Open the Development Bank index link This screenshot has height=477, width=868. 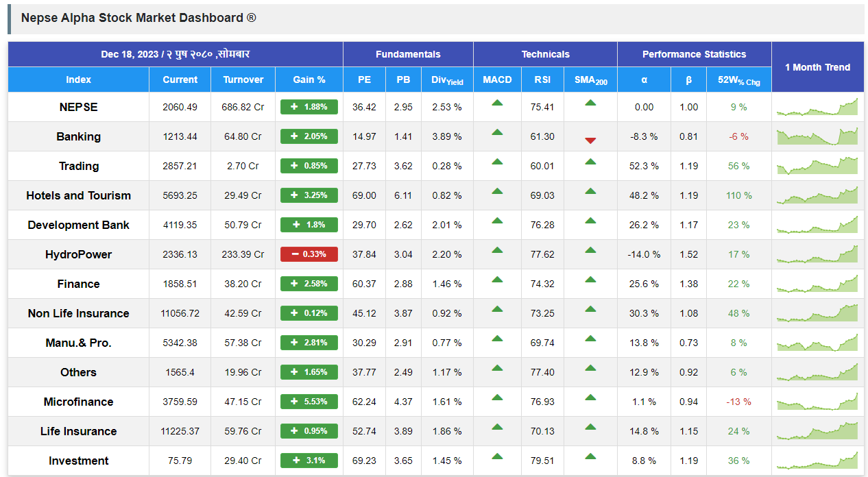[79, 225]
